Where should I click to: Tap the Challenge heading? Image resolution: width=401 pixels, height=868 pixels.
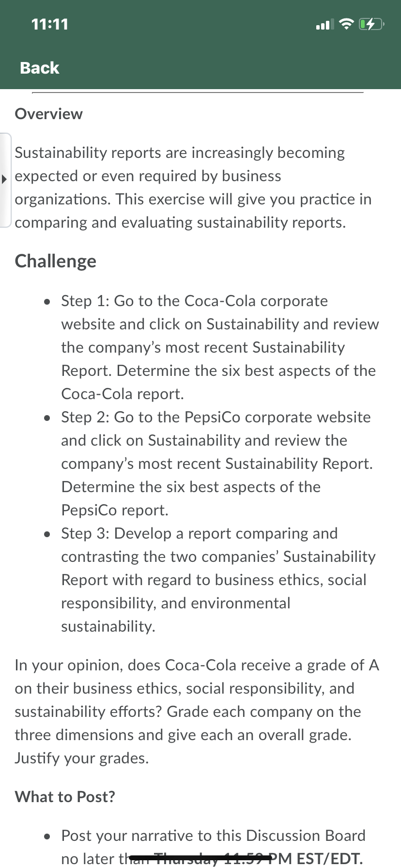click(x=56, y=261)
